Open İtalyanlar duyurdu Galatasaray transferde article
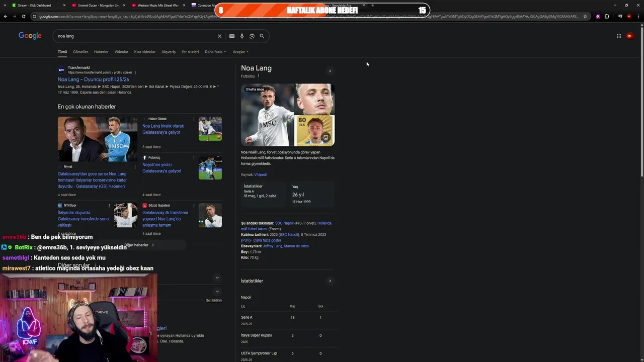Image resolution: width=644 pixels, height=362 pixels. click(x=84, y=219)
